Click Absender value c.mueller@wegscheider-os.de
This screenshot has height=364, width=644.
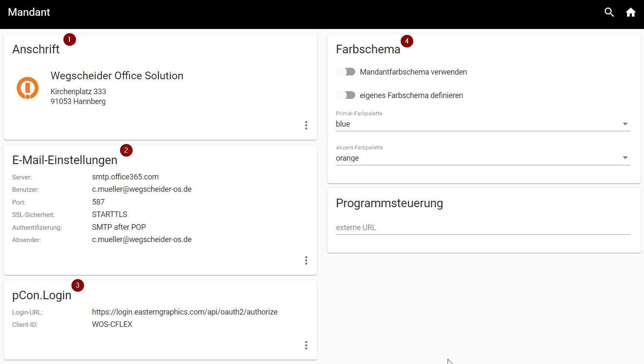click(142, 240)
